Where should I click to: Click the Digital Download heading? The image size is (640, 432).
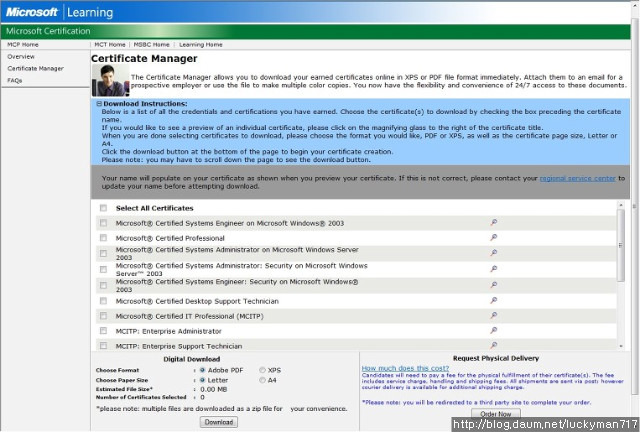pyautogui.click(x=191, y=359)
